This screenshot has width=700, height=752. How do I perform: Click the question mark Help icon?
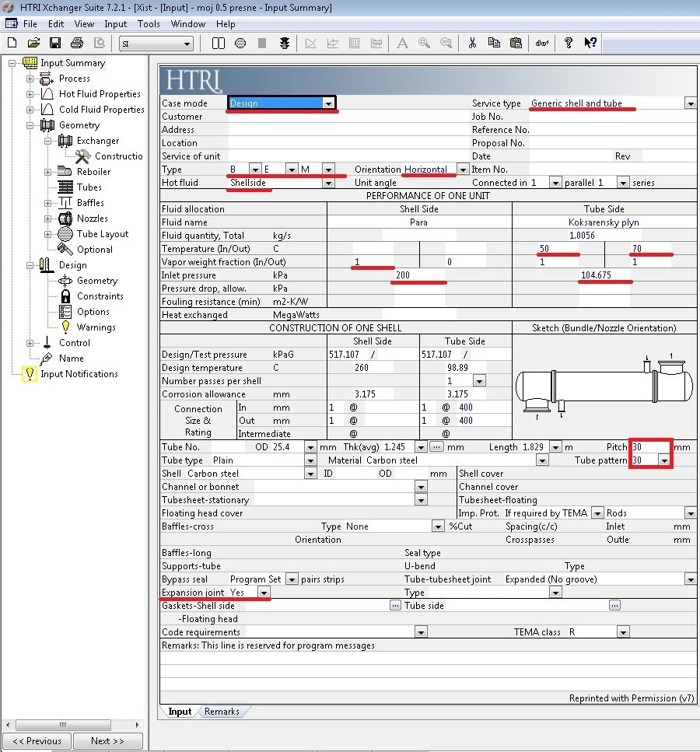(x=569, y=44)
